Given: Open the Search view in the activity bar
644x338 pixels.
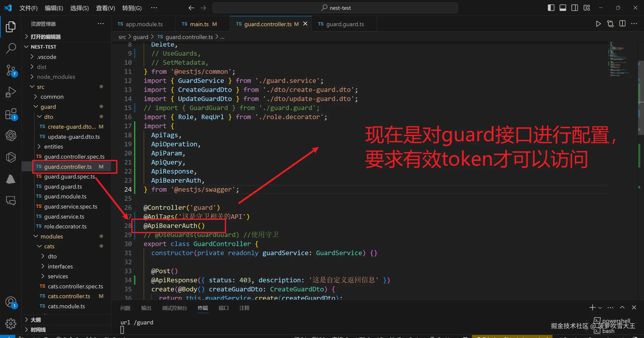Looking at the screenshot, I should [11, 48].
